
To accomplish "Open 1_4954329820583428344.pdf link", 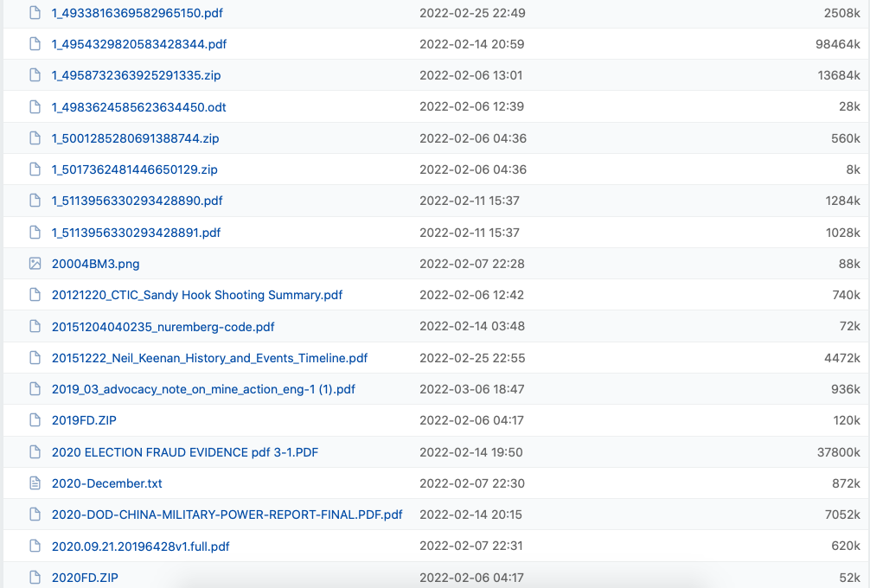I will click(139, 44).
